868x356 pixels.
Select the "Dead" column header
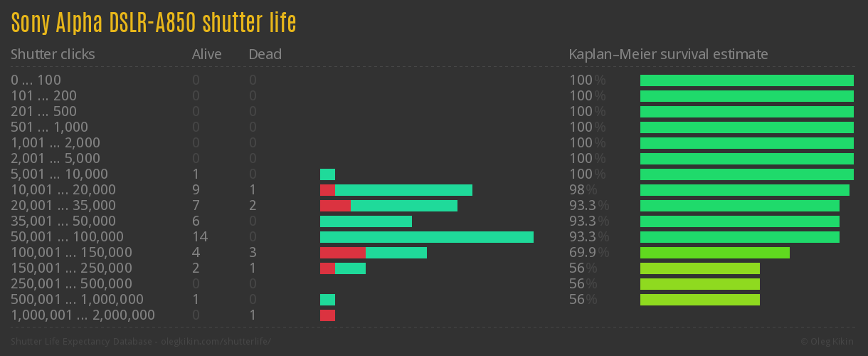point(265,54)
